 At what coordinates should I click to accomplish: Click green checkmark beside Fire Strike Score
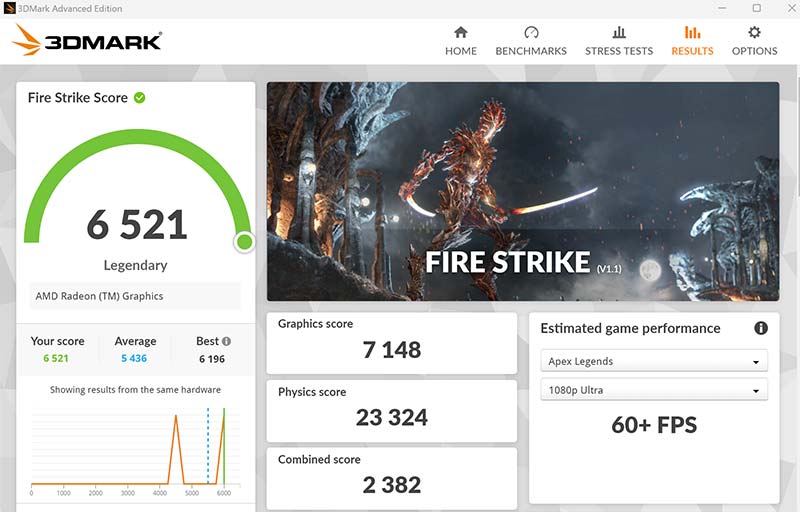pyautogui.click(x=140, y=97)
